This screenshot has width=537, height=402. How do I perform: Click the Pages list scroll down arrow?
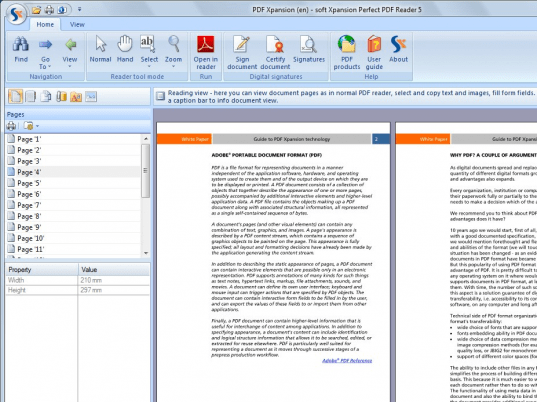click(146, 253)
